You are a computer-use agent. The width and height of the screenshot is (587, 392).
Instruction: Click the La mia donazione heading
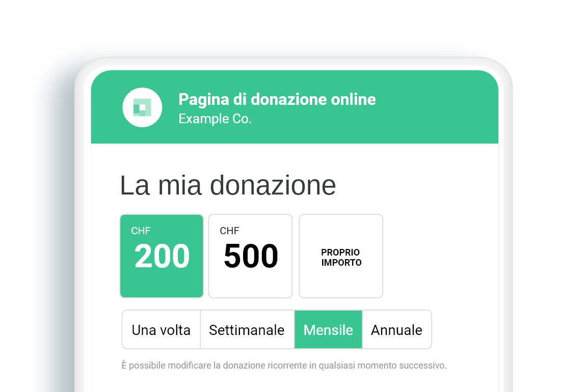[x=228, y=185]
